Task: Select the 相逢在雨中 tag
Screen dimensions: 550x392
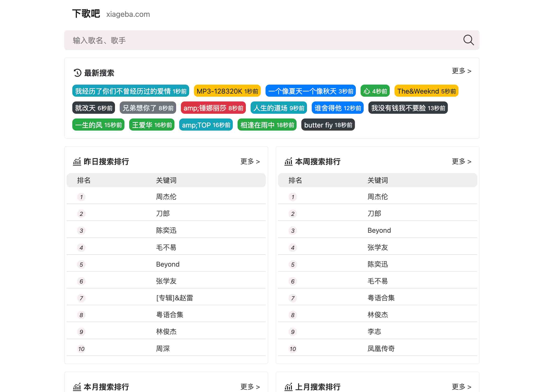Action: (267, 125)
